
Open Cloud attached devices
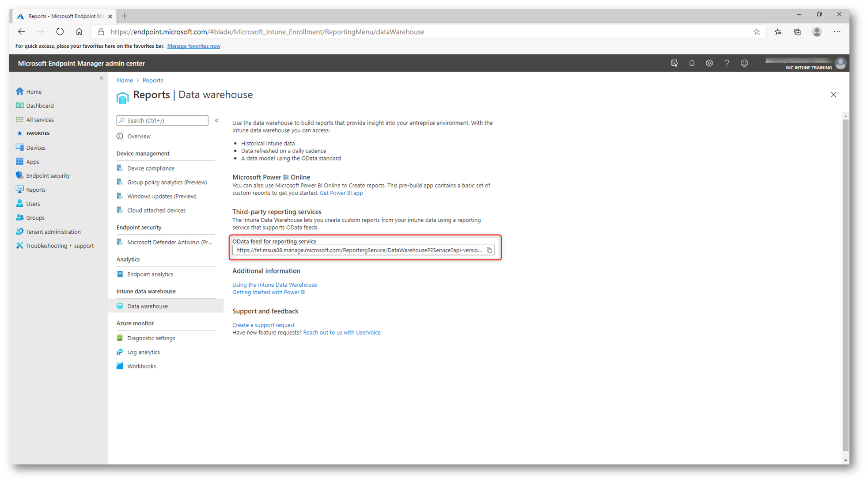coord(156,211)
